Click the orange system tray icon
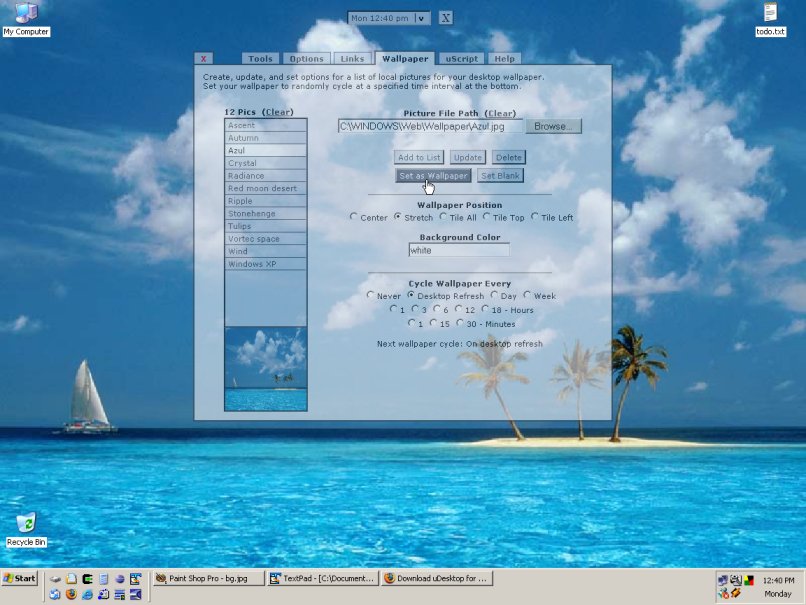The width and height of the screenshot is (806, 605). coord(736,594)
